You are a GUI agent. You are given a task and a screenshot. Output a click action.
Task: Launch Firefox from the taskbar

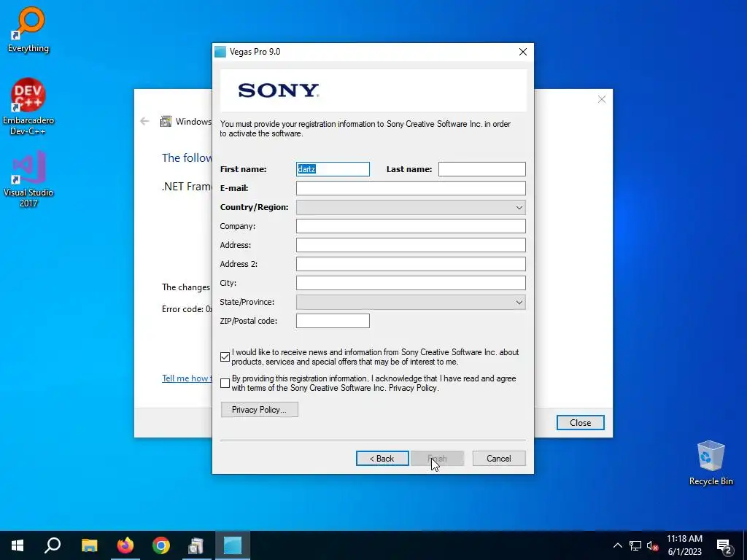point(125,545)
